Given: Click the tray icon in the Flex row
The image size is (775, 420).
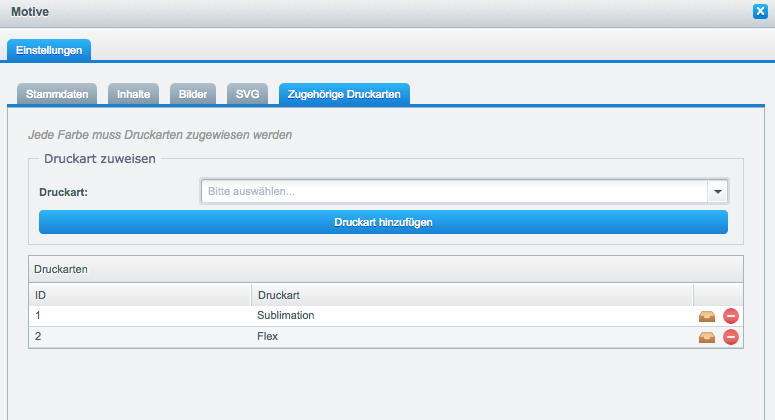Looking at the screenshot, I should tap(707, 337).
